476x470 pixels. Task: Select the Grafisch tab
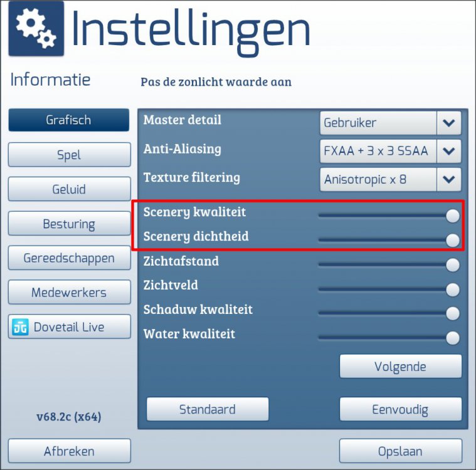69,120
